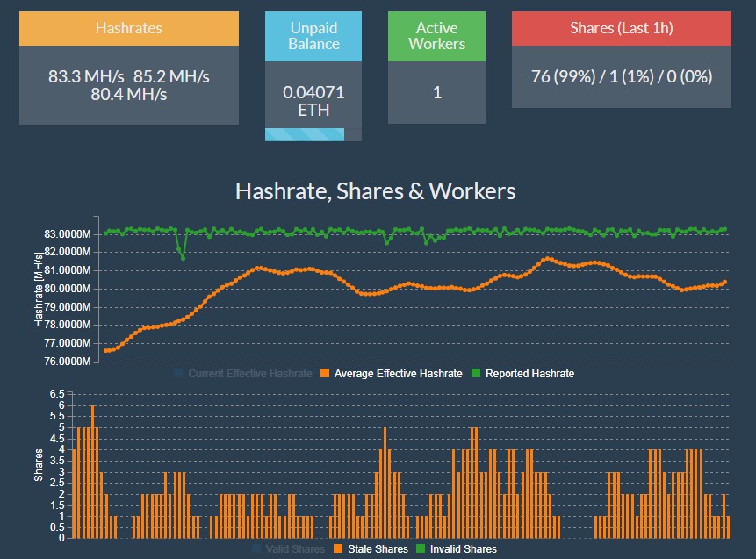Click the orange Average Effective Hashrate legend dot
The height and width of the screenshot is (559, 756).
click(324, 373)
